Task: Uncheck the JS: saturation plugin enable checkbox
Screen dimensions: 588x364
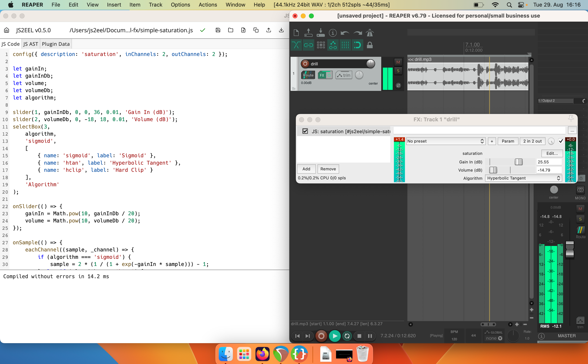Action: coord(305,131)
